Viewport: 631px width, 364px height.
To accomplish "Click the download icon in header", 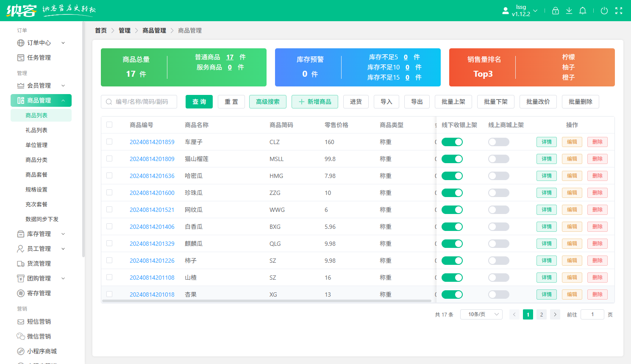I will click(569, 11).
